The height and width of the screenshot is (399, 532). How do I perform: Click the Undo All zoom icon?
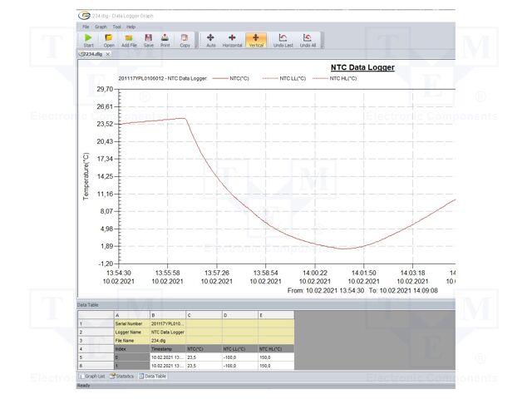tap(308, 39)
